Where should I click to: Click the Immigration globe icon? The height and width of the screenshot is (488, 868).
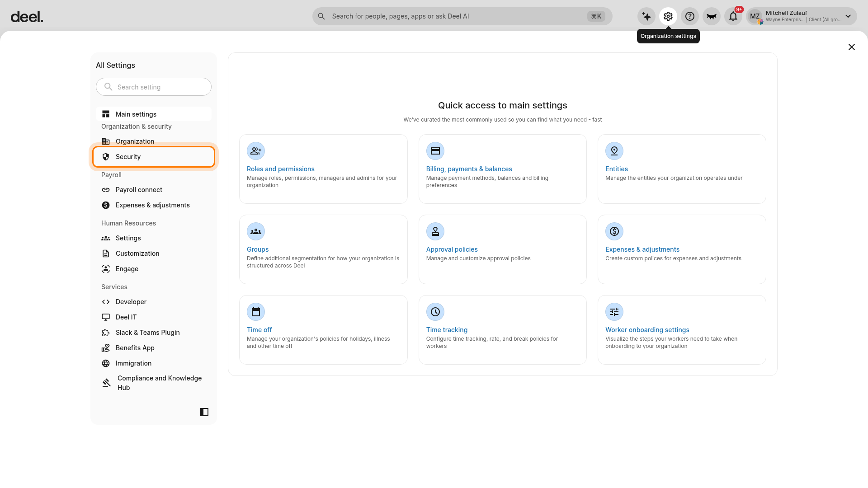point(106,363)
